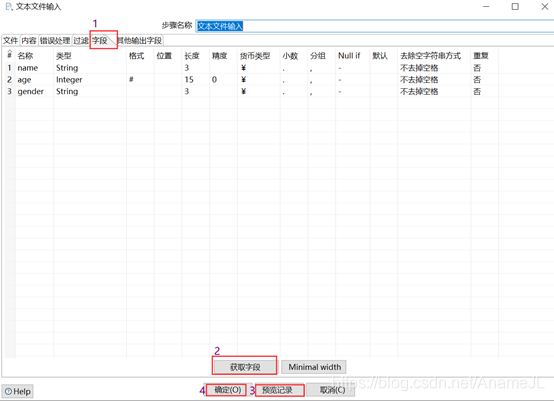Click 不去掉空格 in the gender row
The width and height of the screenshot is (554, 401).
point(419,92)
